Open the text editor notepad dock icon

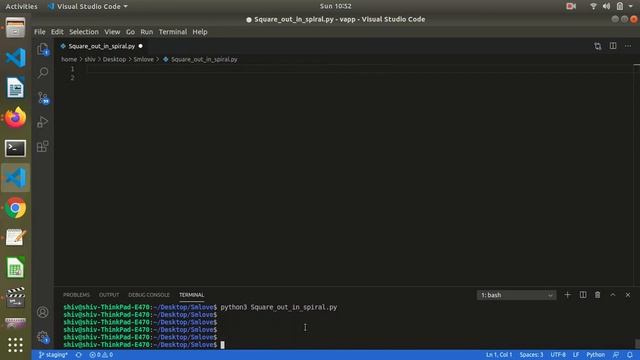tap(16, 238)
